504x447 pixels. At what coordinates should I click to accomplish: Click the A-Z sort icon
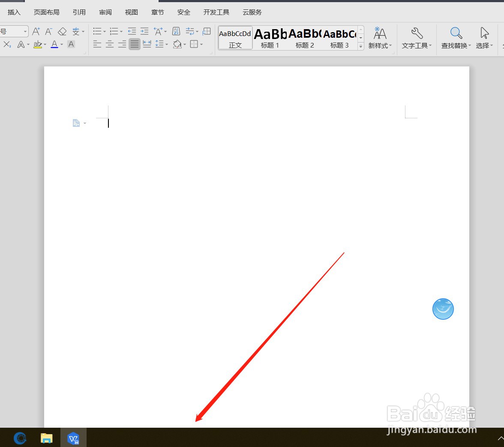176,31
